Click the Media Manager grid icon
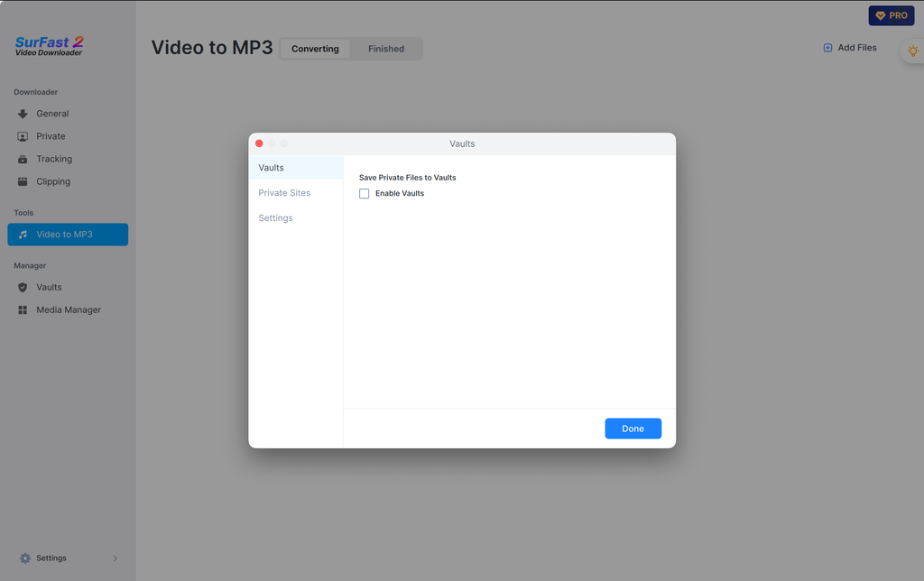Image resolution: width=924 pixels, height=581 pixels. [23, 310]
